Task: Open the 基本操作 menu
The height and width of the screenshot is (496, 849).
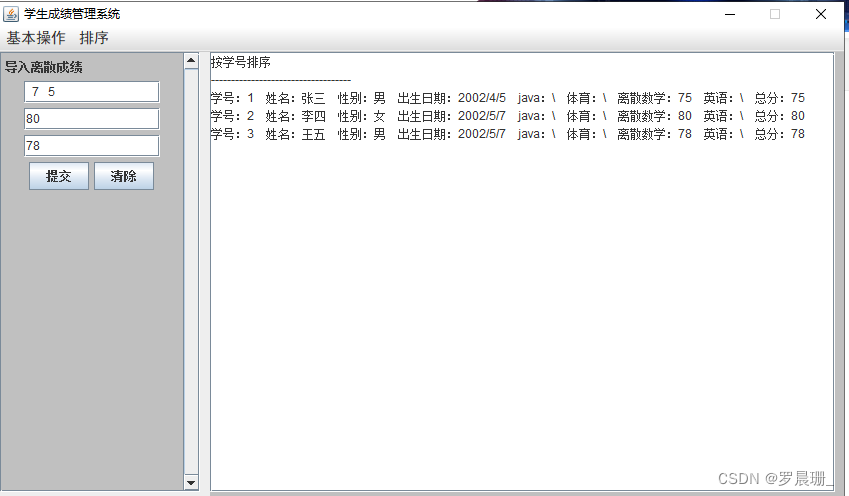Action: pyautogui.click(x=36, y=38)
